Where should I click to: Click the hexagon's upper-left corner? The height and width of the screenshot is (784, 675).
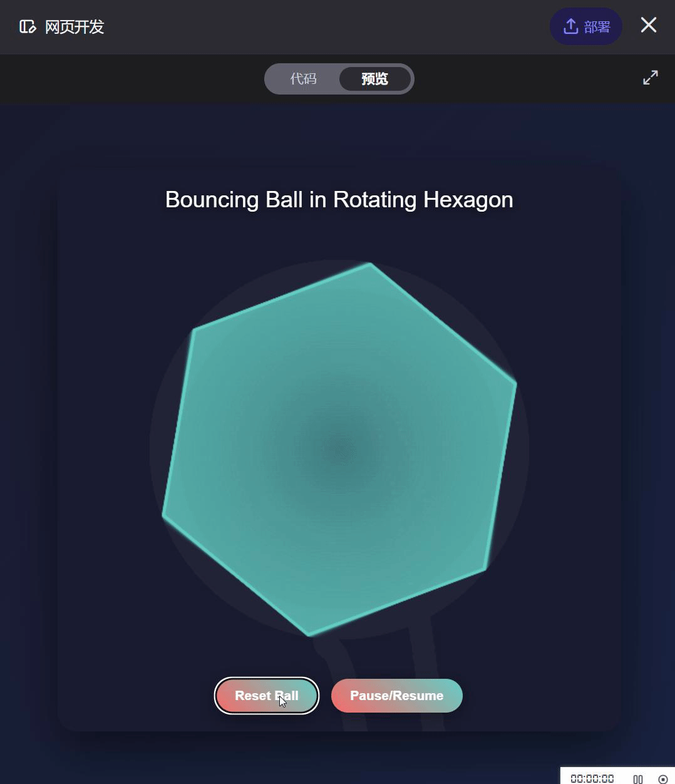pyautogui.click(x=194, y=329)
